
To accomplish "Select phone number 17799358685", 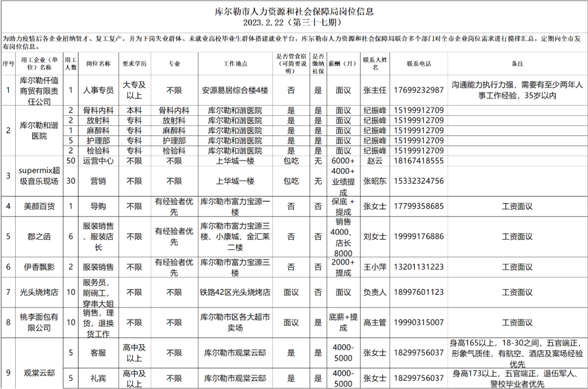I will (419, 207).
